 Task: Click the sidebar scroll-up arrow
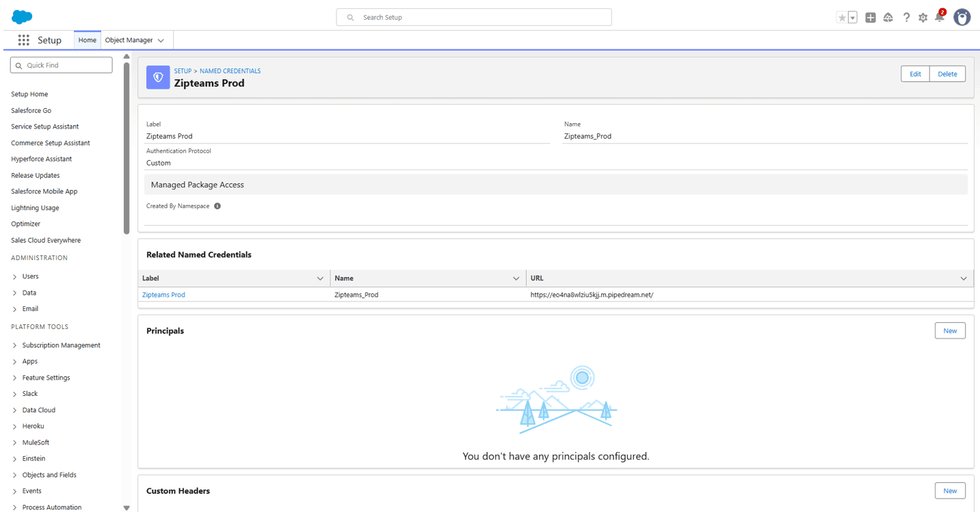127,57
